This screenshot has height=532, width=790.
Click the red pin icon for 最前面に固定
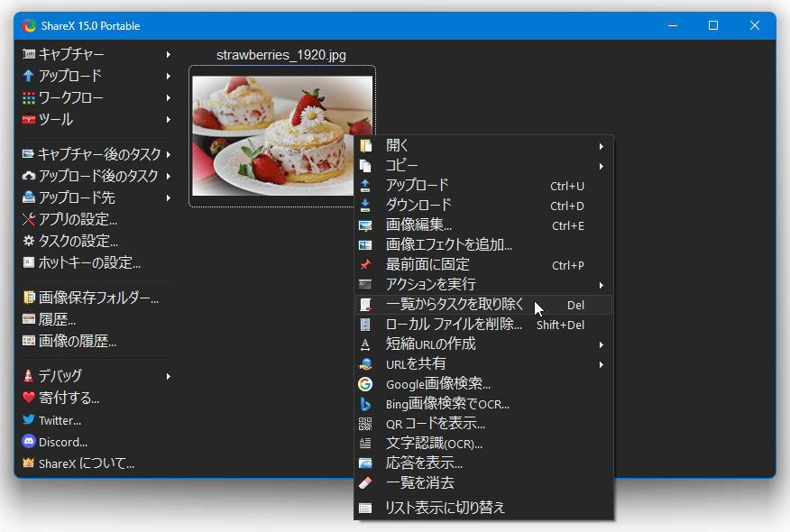(365, 264)
